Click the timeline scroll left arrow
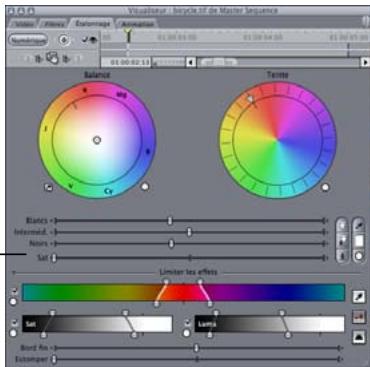 click(x=191, y=62)
